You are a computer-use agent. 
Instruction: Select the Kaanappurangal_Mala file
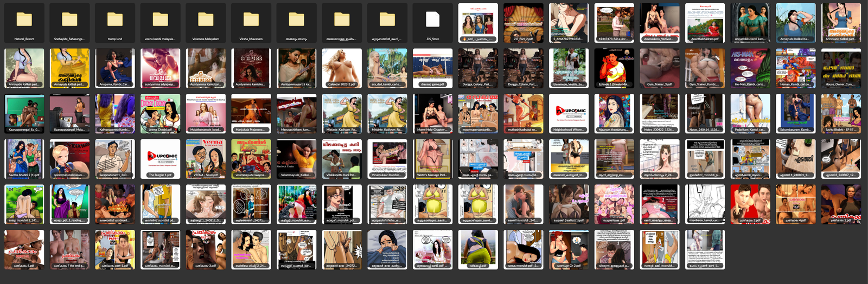[69, 114]
